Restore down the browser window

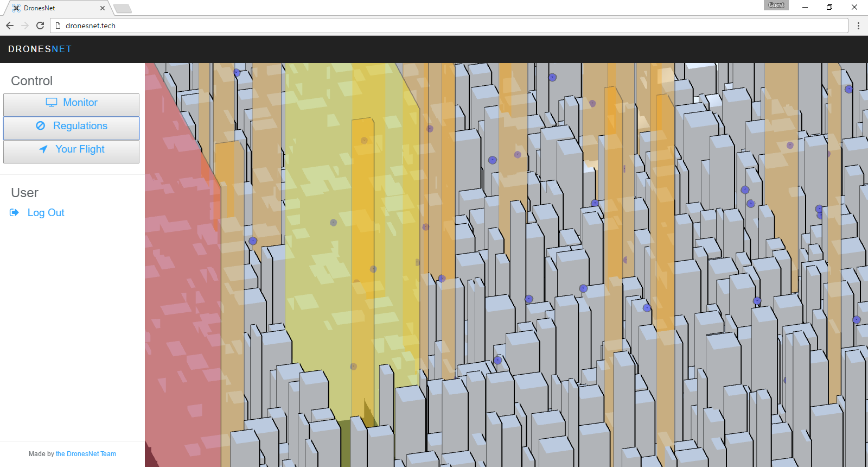click(x=829, y=7)
